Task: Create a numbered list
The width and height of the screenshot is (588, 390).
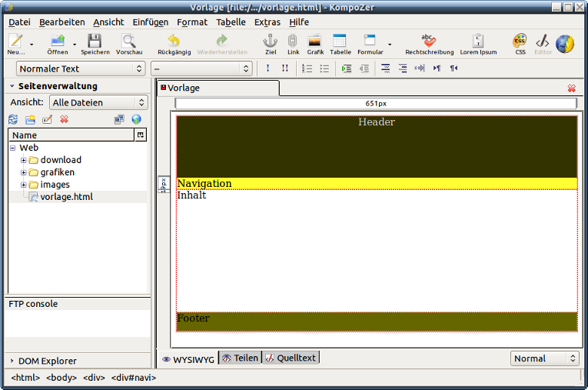Action: click(x=307, y=68)
